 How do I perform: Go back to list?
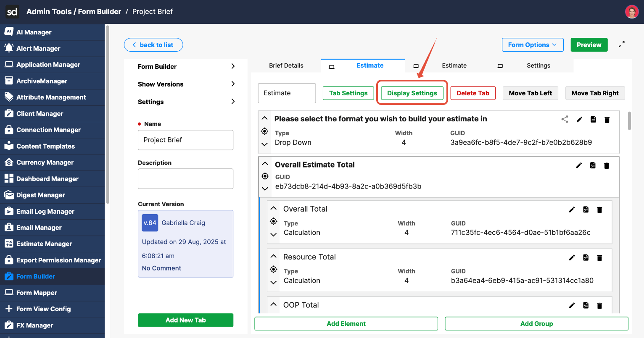pyautogui.click(x=153, y=45)
